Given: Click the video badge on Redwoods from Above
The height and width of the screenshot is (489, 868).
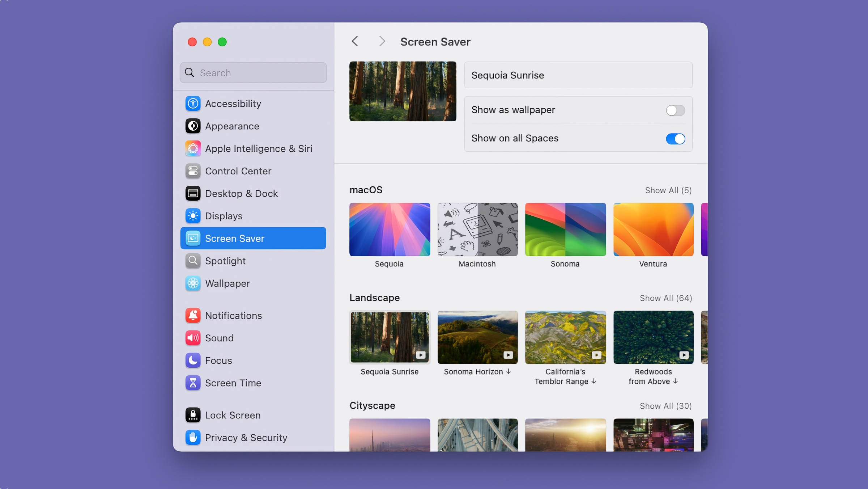Looking at the screenshot, I should click(x=684, y=355).
